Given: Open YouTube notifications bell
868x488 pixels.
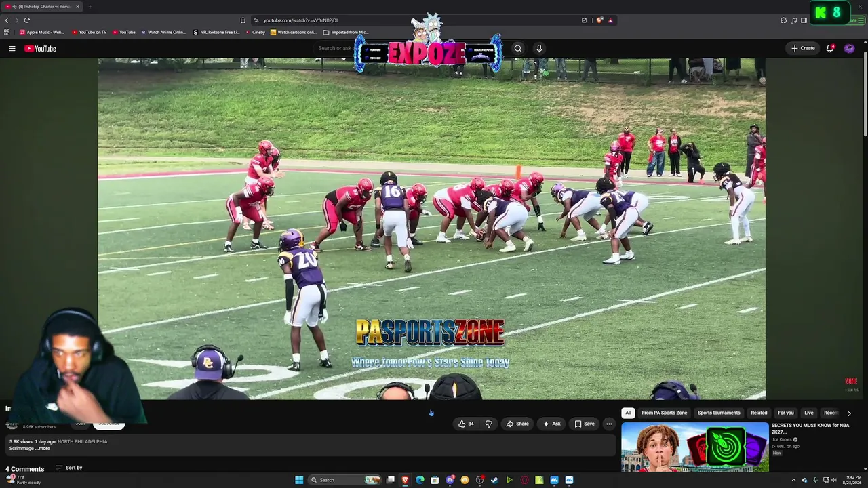Looking at the screenshot, I should point(830,48).
